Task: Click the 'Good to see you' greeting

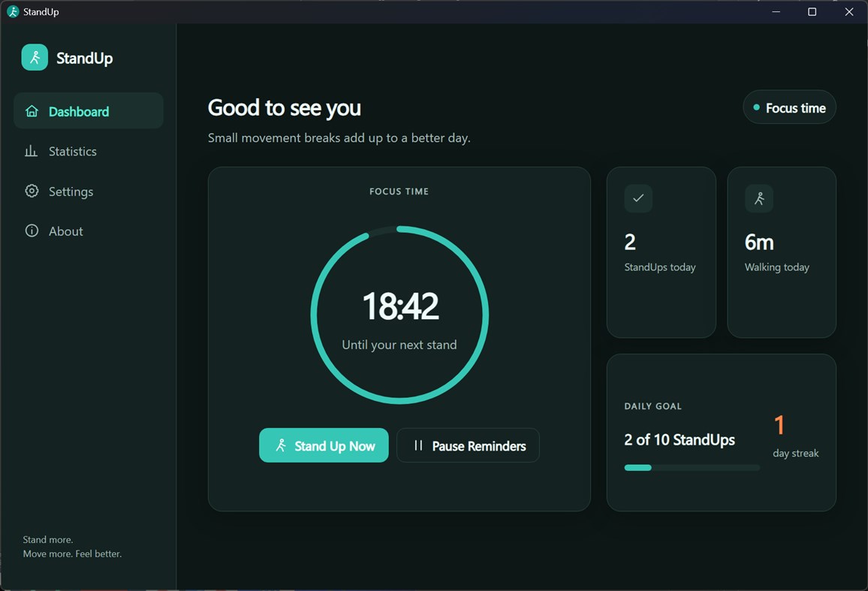Action: 285,108
